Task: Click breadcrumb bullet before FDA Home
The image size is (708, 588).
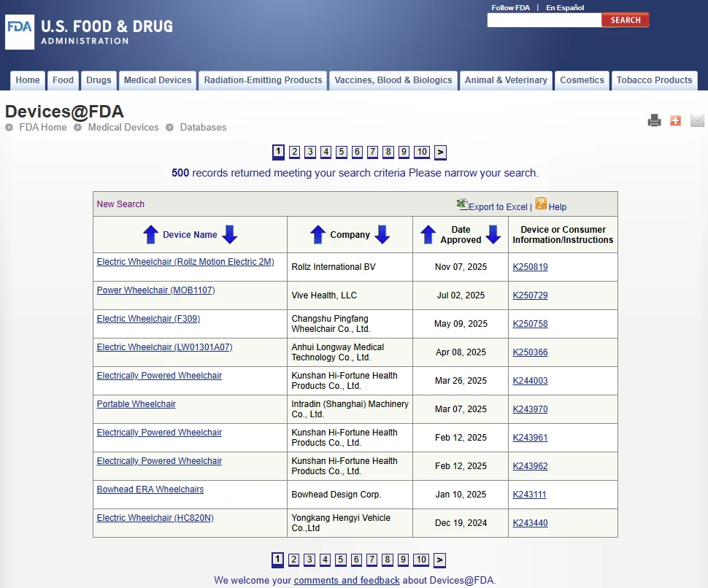Action: (9, 128)
